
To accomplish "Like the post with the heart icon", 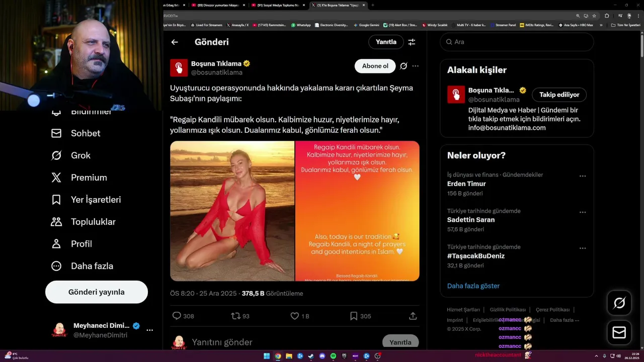I will [295, 316].
